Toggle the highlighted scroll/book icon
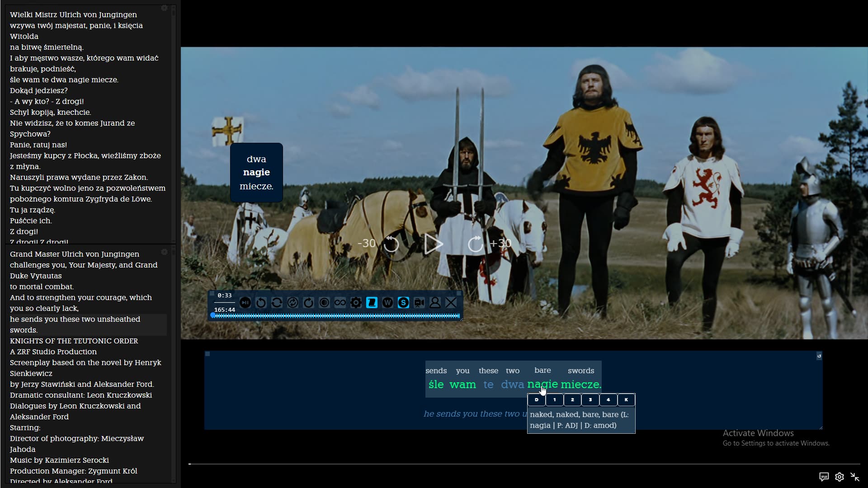 point(372,303)
